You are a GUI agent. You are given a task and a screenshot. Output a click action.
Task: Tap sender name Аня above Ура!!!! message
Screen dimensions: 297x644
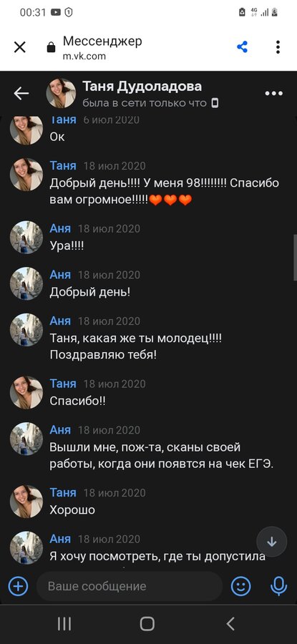[60, 228]
